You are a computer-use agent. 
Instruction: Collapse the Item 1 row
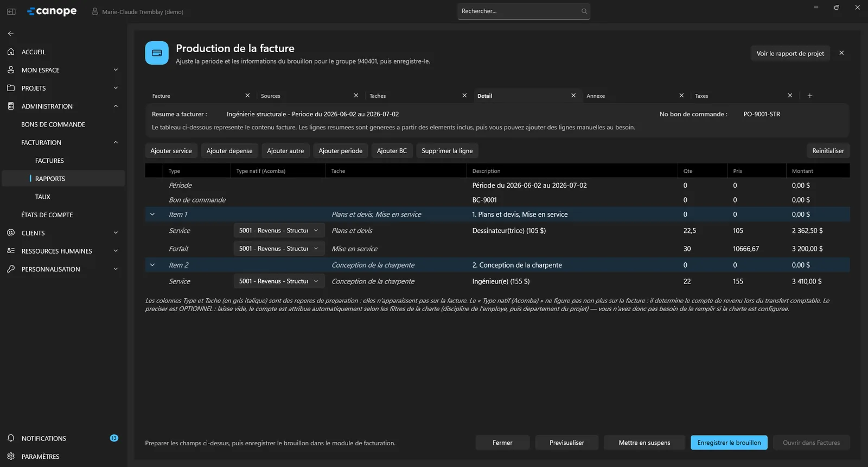152,214
